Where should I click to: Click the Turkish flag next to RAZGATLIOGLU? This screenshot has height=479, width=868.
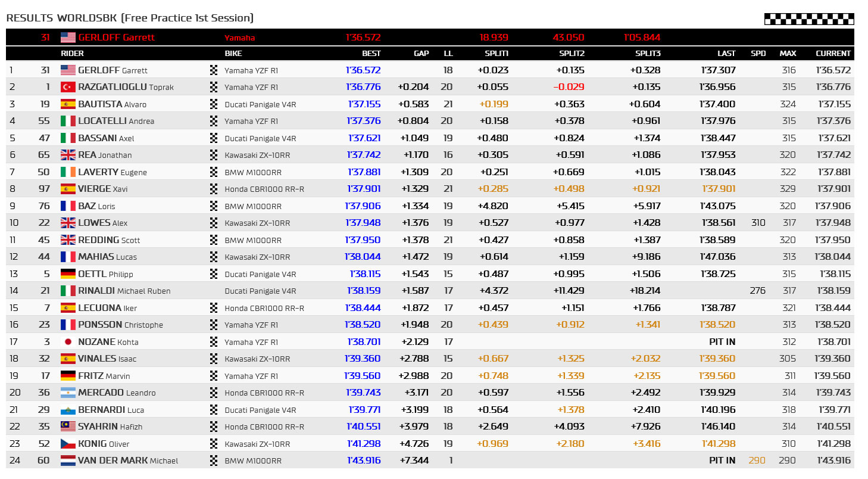68,87
